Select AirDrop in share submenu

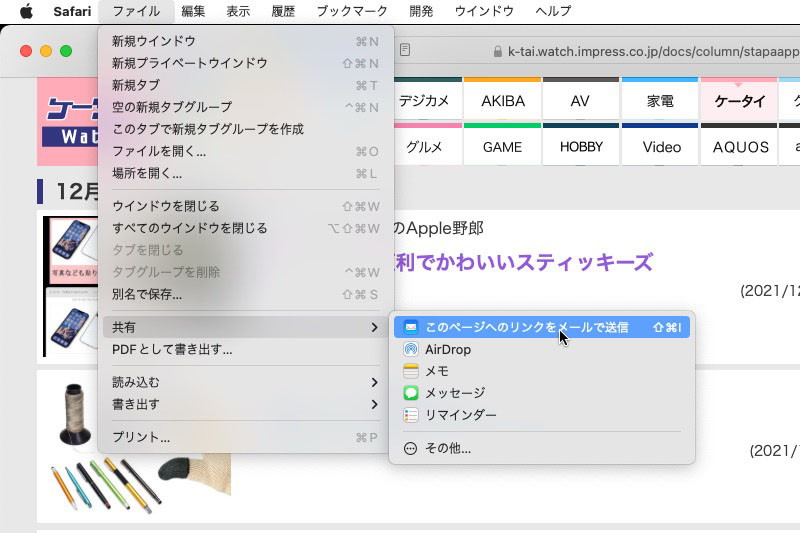pos(542,349)
